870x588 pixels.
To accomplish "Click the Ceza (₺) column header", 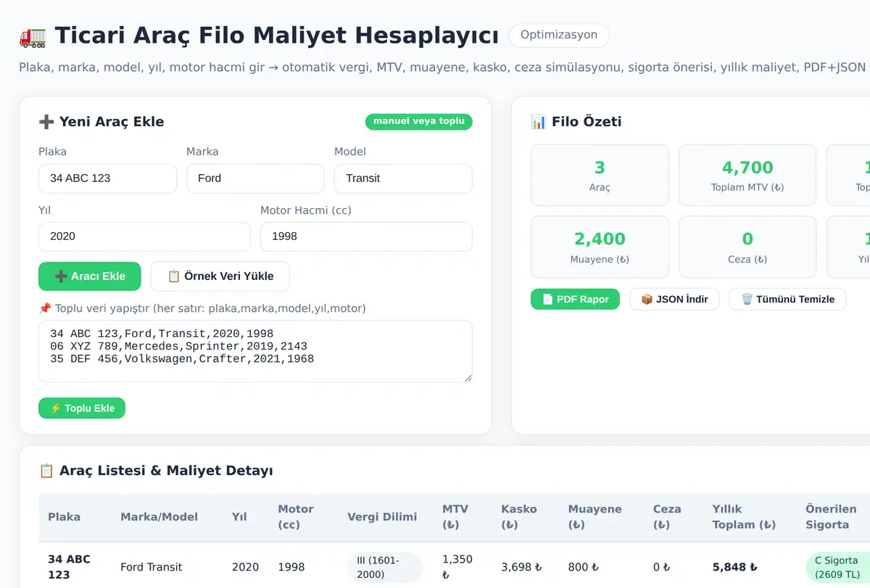I will [667, 517].
